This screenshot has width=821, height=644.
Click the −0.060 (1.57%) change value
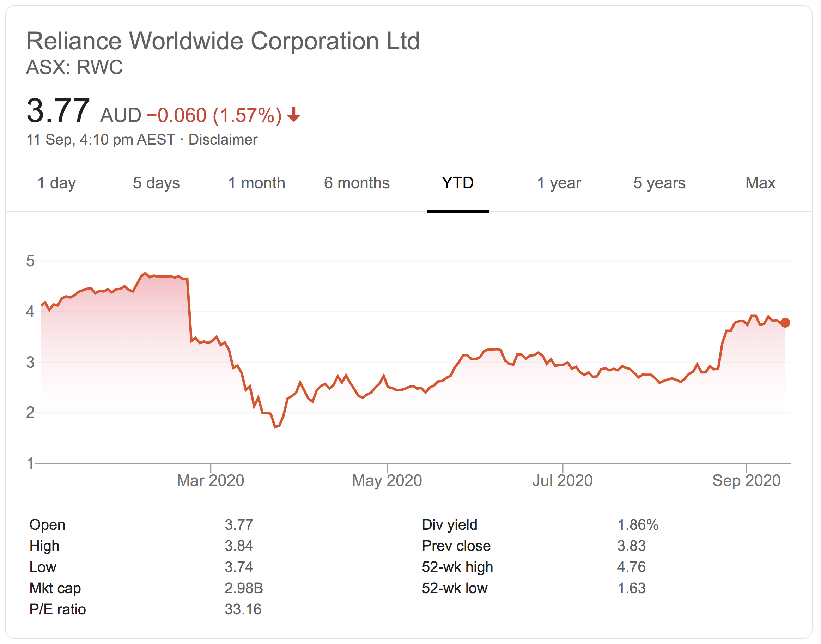214,115
